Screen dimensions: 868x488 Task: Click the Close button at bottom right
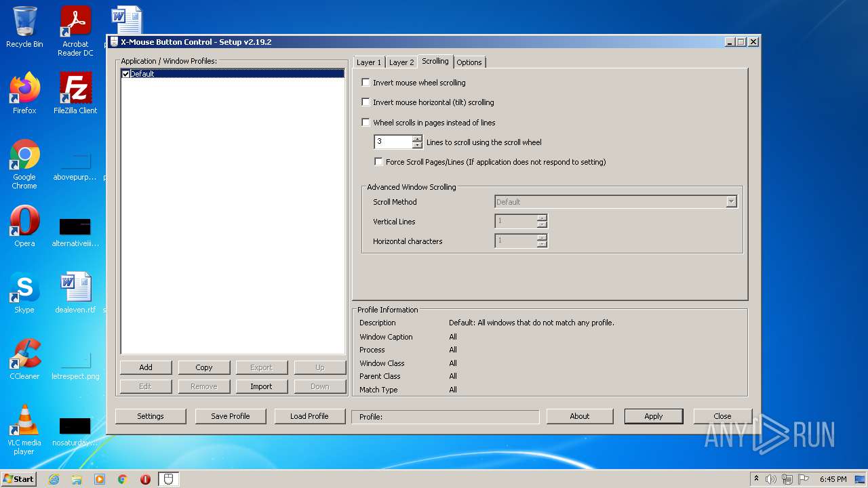click(722, 416)
